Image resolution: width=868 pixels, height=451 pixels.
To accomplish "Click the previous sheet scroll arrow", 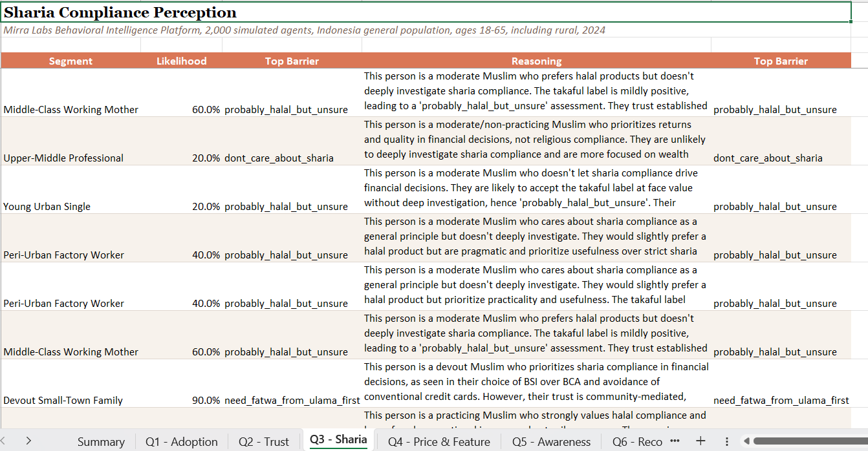I will coord(5,441).
